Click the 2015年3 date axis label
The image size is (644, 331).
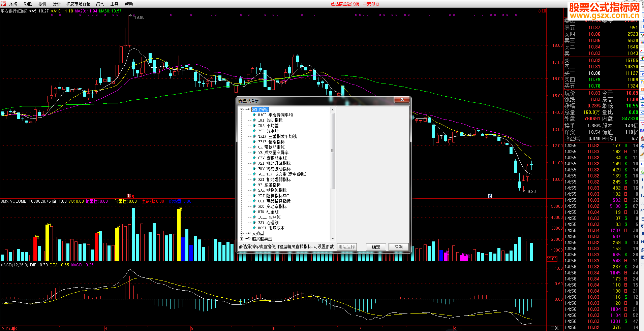9,328
